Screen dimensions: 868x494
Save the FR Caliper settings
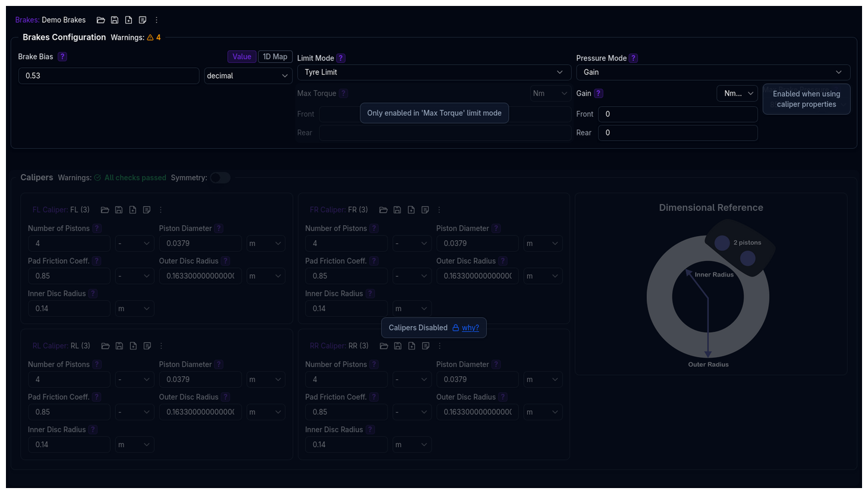[397, 209]
